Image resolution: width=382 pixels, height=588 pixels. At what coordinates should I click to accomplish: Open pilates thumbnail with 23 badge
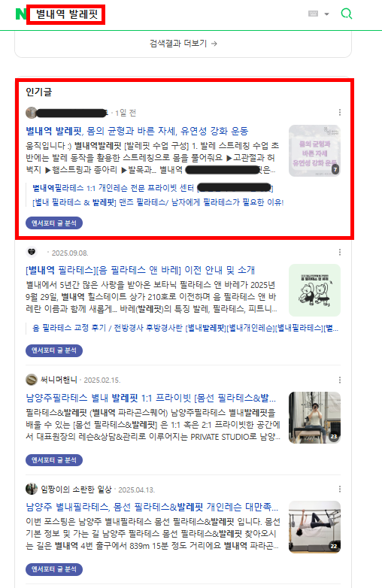click(x=314, y=418)
